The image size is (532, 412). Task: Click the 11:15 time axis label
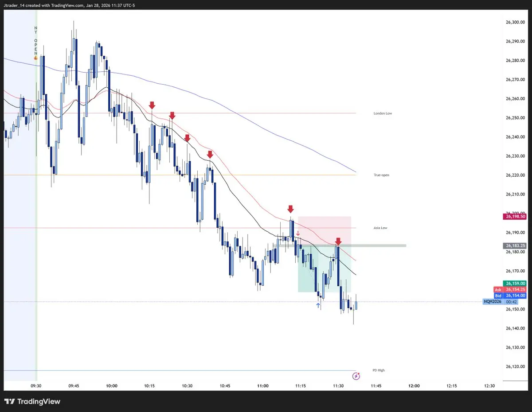[301, 386]
